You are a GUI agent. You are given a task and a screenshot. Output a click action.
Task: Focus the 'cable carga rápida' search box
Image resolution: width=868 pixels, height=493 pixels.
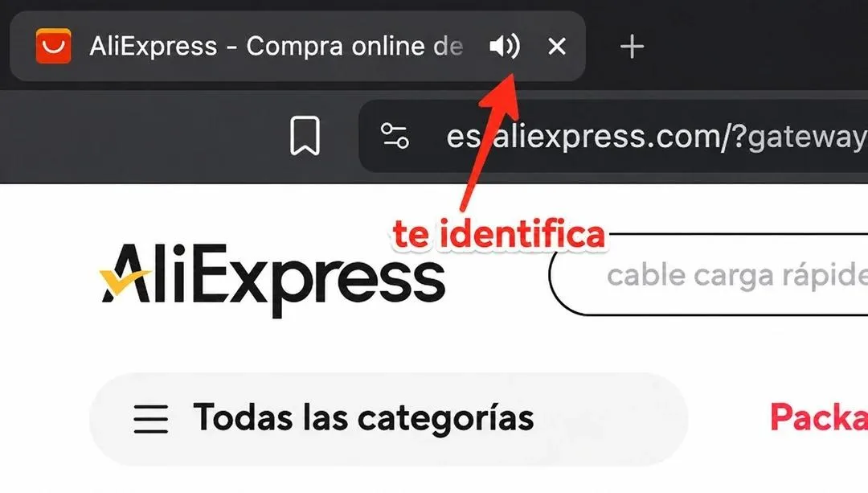(709, 275)
